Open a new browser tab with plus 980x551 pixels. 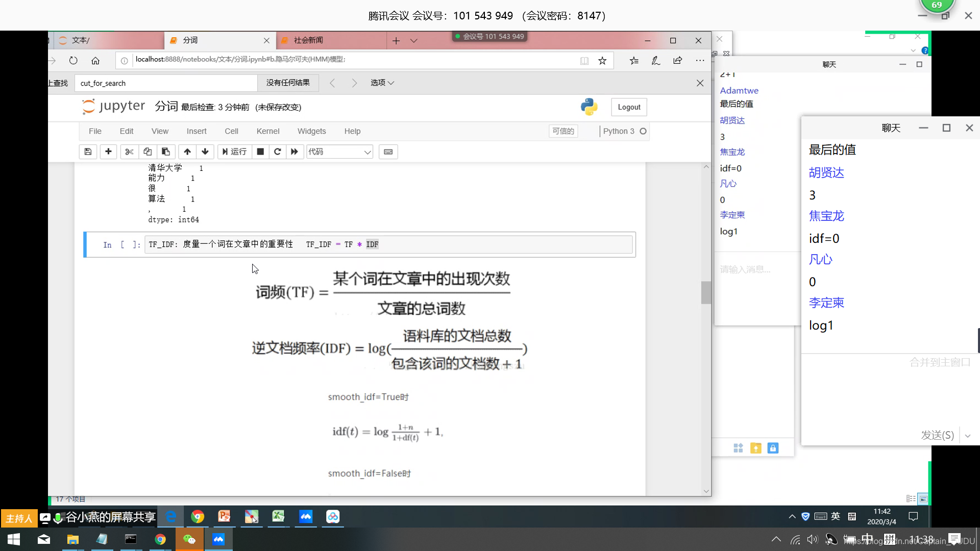396,40
